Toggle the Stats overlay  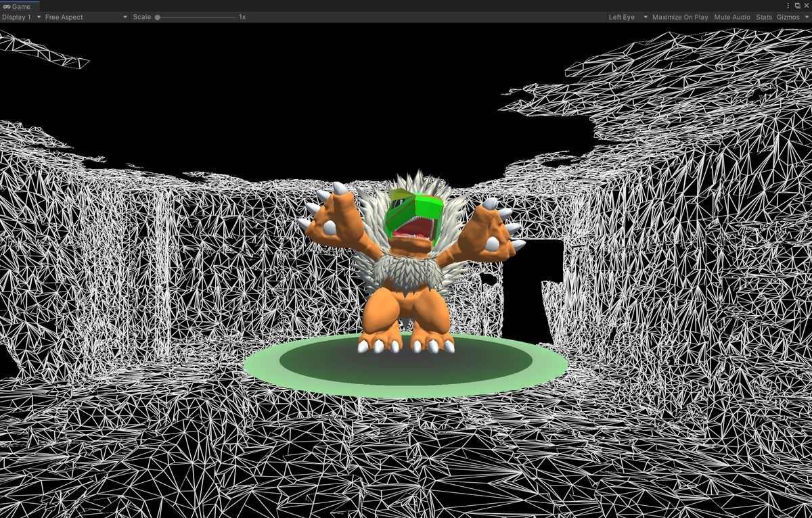tap(764, 17)
